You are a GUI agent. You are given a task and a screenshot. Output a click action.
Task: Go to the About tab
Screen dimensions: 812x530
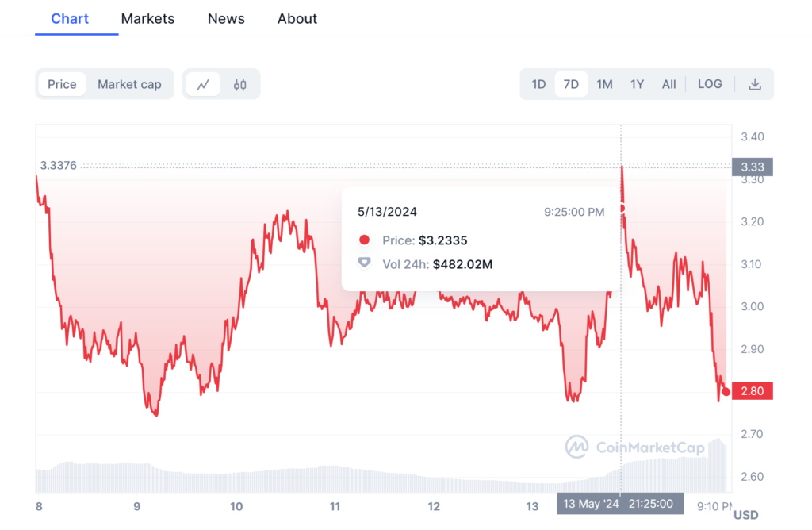(x=297, y=18)
